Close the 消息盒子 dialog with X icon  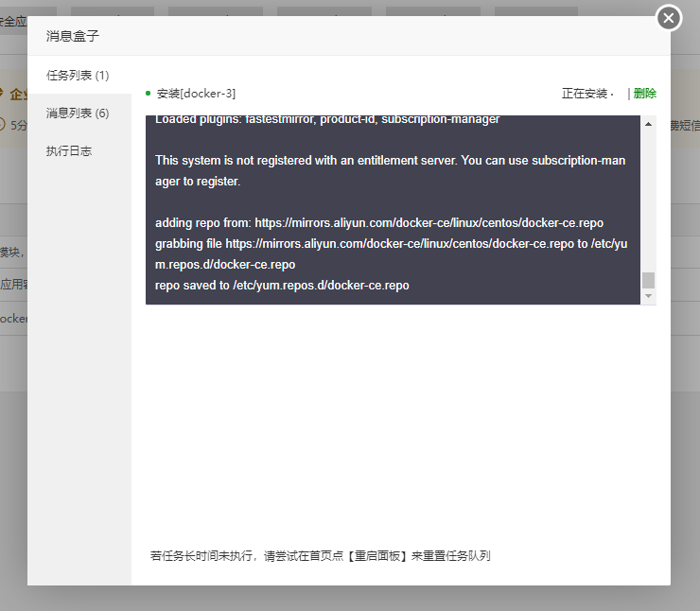click(x=668, y=18)
